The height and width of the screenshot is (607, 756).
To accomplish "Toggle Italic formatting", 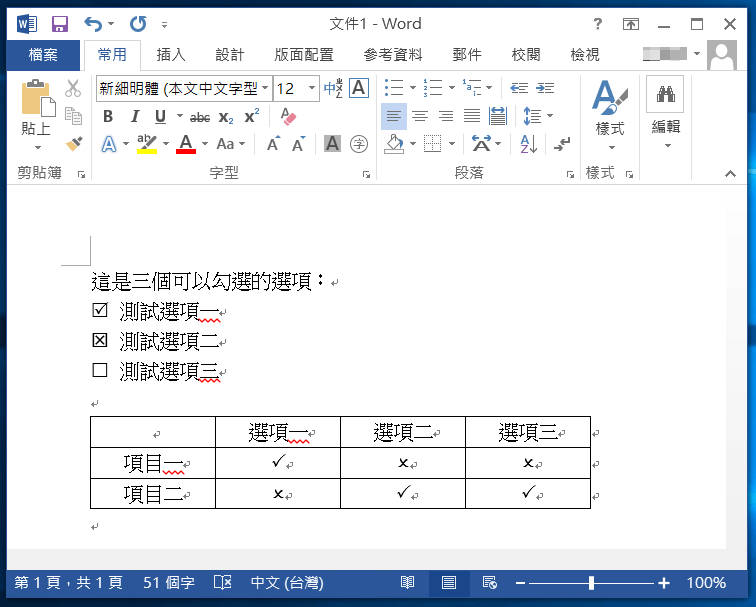I will 135,116.
